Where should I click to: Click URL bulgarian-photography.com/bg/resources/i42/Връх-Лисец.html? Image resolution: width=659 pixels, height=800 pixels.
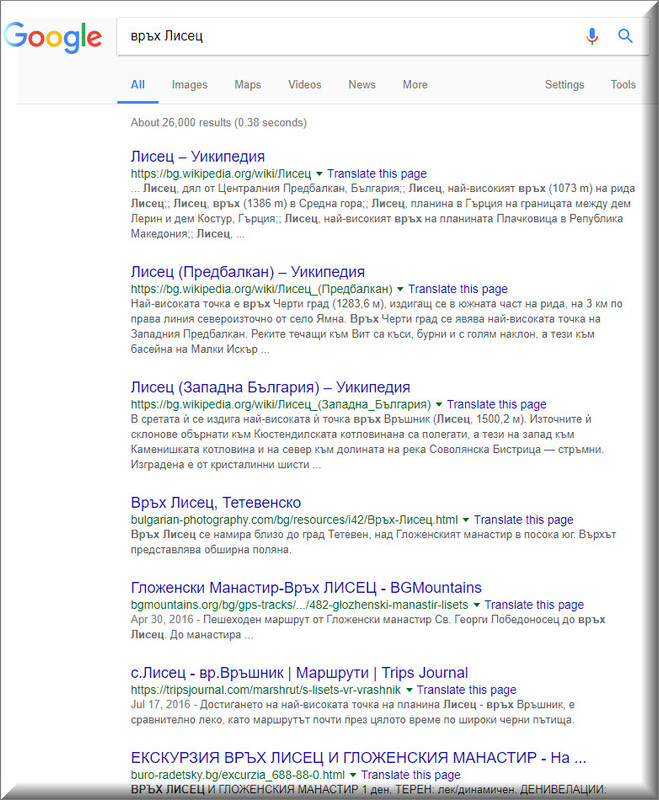point(294,520)
